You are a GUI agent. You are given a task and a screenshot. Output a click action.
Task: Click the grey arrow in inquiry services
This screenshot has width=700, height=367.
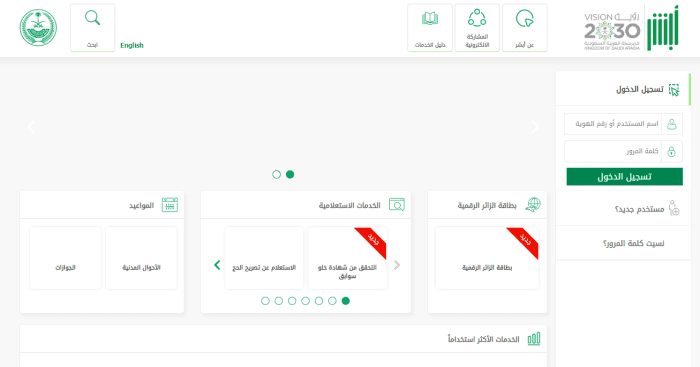pos(397,265)
